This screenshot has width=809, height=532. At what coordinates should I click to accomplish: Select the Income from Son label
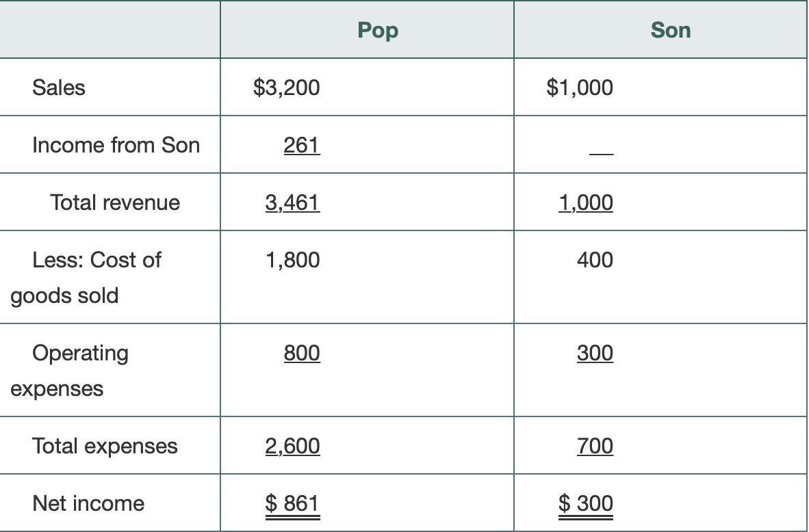point(116,145)
